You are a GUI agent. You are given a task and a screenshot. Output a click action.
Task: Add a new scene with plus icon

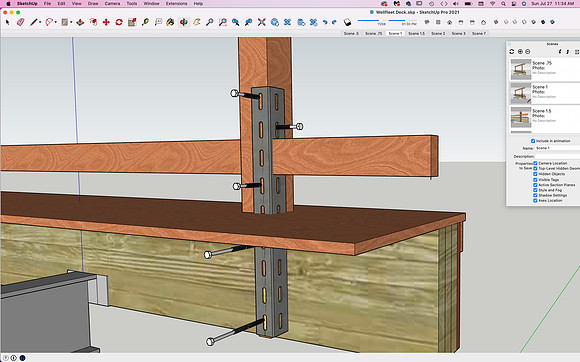coord(520,51)
